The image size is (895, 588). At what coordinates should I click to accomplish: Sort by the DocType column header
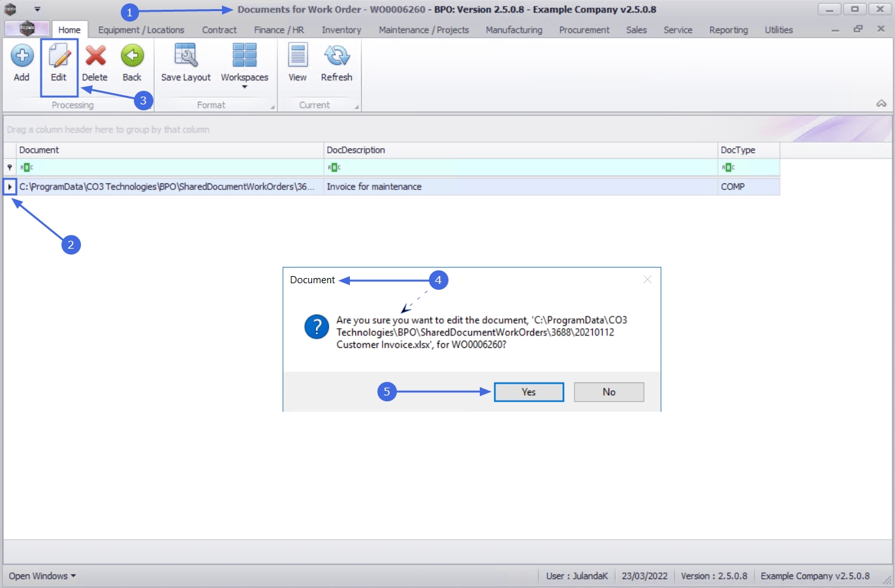point(749,150)
